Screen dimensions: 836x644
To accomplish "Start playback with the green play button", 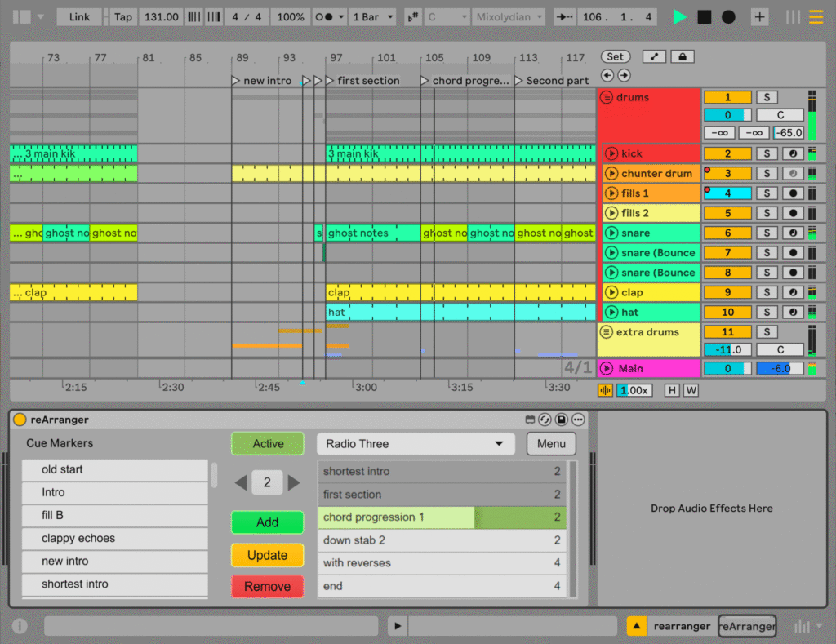I will point(679,17).
